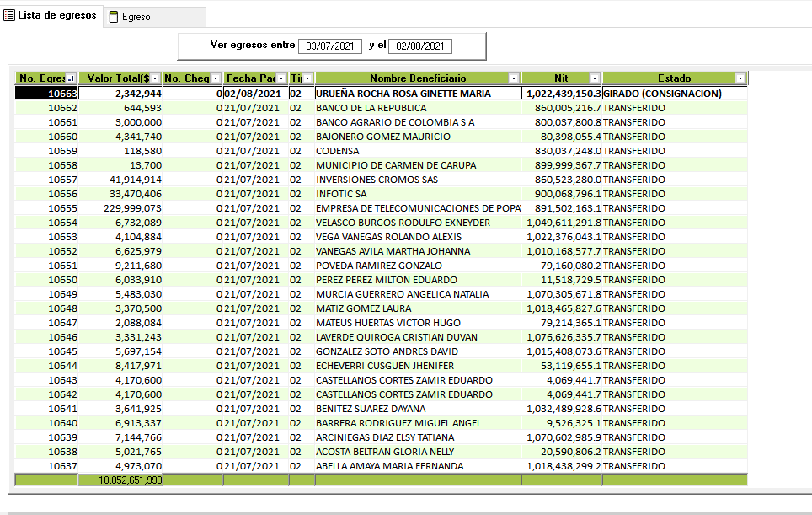
Task: Open the Egreso tab
Action: (x=135, y=17)
